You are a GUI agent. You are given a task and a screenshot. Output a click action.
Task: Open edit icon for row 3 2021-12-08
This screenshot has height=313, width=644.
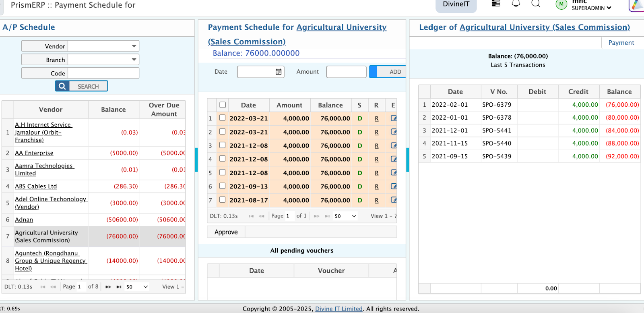[x=394, y=145]
